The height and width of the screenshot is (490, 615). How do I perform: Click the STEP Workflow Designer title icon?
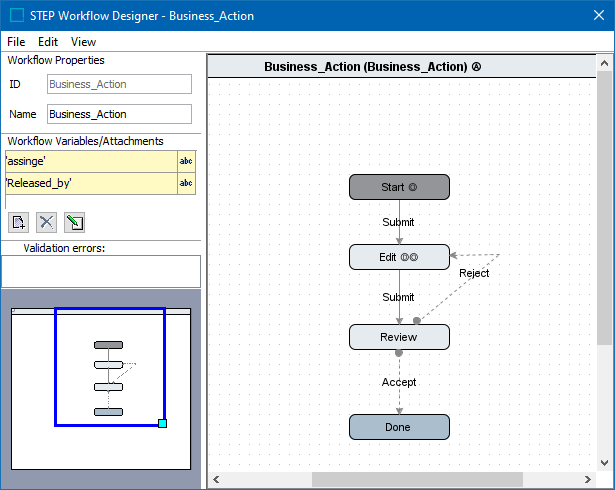17,16
